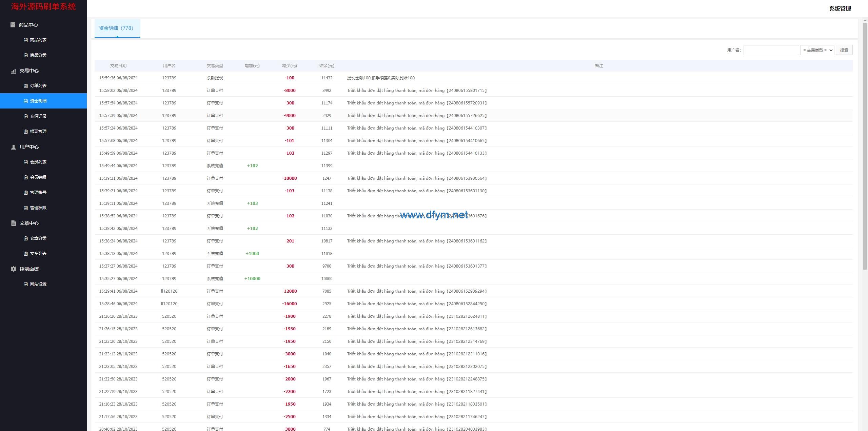Click the 控制面板 gear icon
868x431 pixels.
14,269
